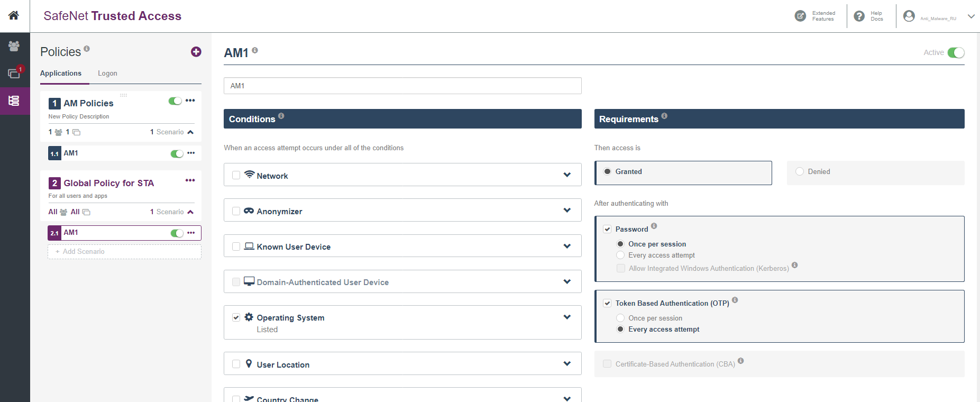The image size is (980, 402).
Task: Toggle the Active switch for AM1
Action: [x=956, y=52]
